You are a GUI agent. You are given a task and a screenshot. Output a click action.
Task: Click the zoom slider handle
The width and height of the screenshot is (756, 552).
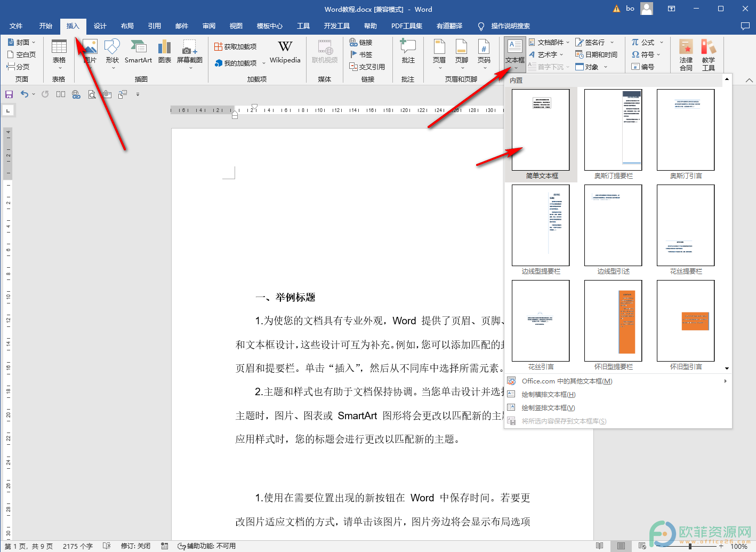coord(690,546)
